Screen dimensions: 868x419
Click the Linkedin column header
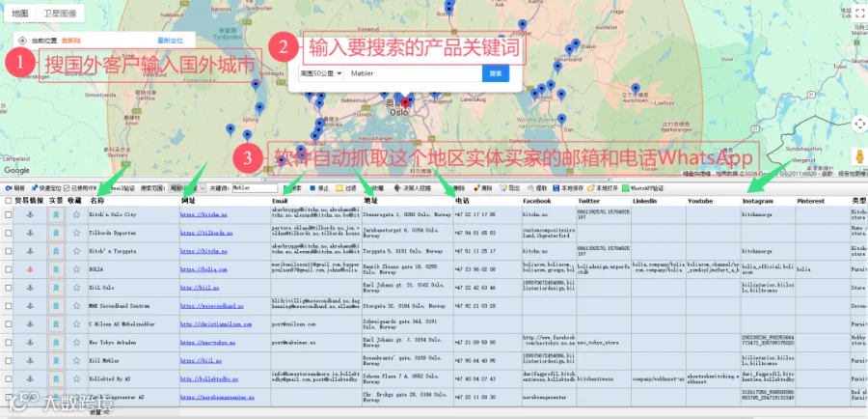(x=645, y=201)
